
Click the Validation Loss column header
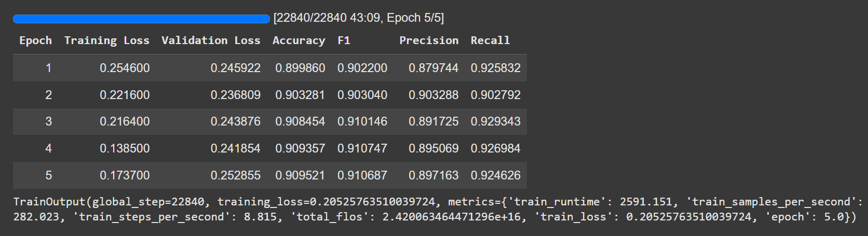coord(211,40)
